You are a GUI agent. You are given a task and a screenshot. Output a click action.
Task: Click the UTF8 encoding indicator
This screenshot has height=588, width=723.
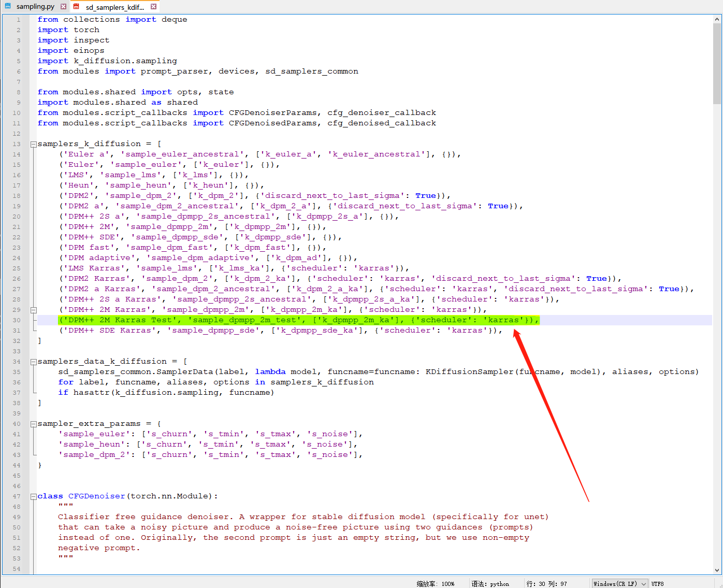pyautogui.click(x=657, y=583)
